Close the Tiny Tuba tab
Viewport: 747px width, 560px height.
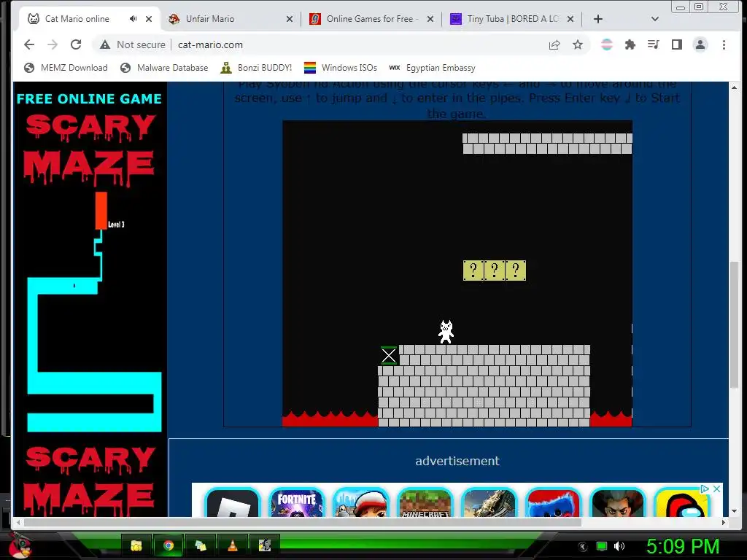tap(570, 18)
